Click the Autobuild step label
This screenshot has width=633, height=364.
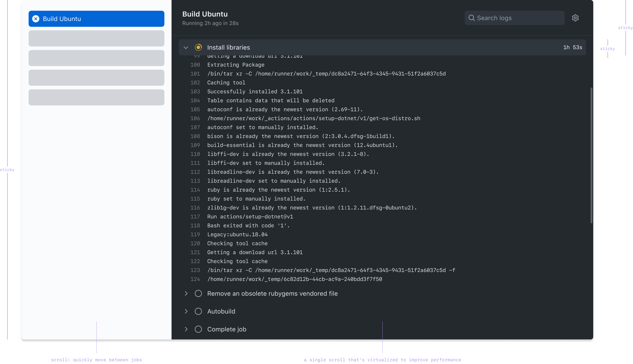[221, 311]
